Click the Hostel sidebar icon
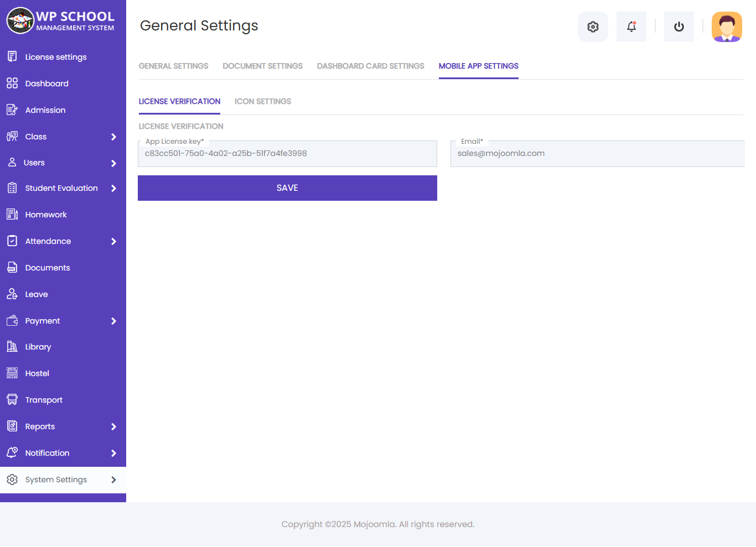This screenshot has width=756, height=547. pyautogui.click(x=12, y=373)
